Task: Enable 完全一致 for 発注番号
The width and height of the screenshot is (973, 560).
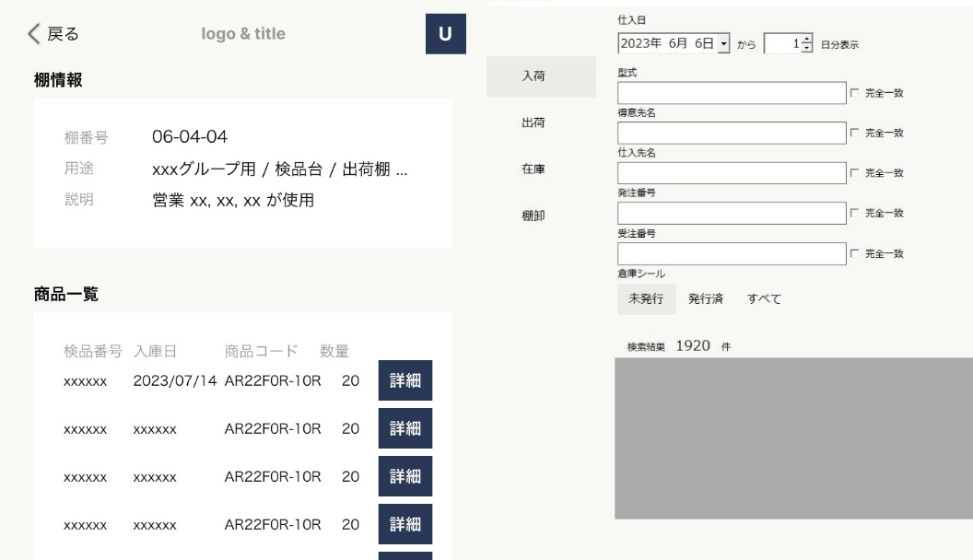Action: [x=854, y=212]
